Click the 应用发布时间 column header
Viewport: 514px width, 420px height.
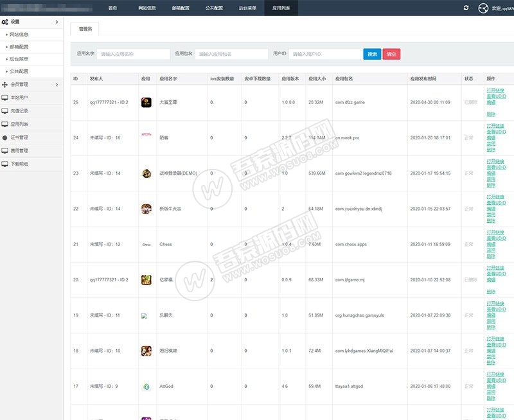(423, 79)
